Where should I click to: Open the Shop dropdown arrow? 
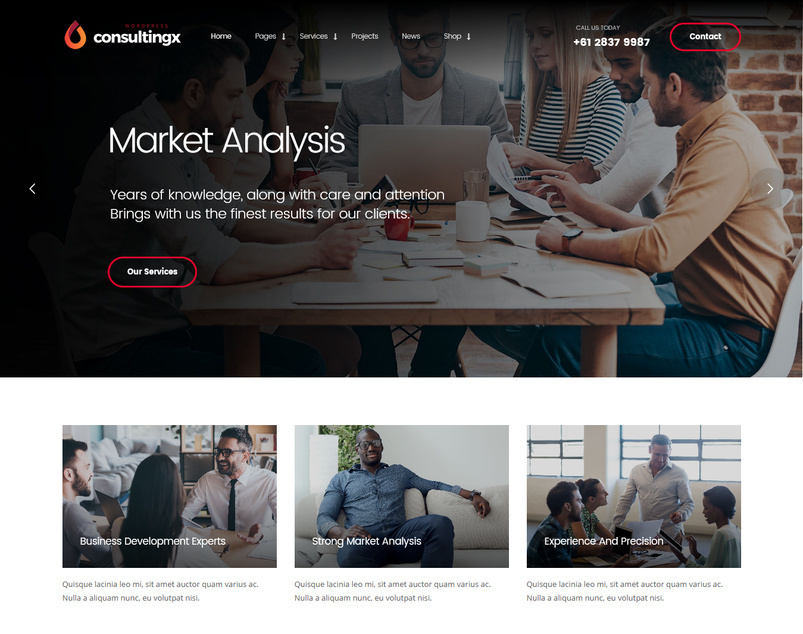pyautogui.click(x=468, y=36)
